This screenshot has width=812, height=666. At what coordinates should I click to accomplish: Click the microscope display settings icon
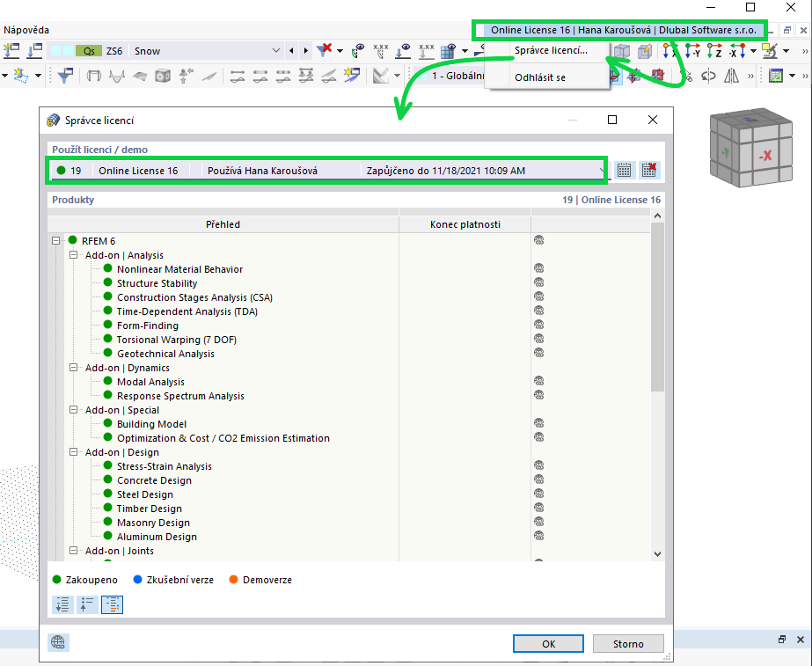(770, 51)
